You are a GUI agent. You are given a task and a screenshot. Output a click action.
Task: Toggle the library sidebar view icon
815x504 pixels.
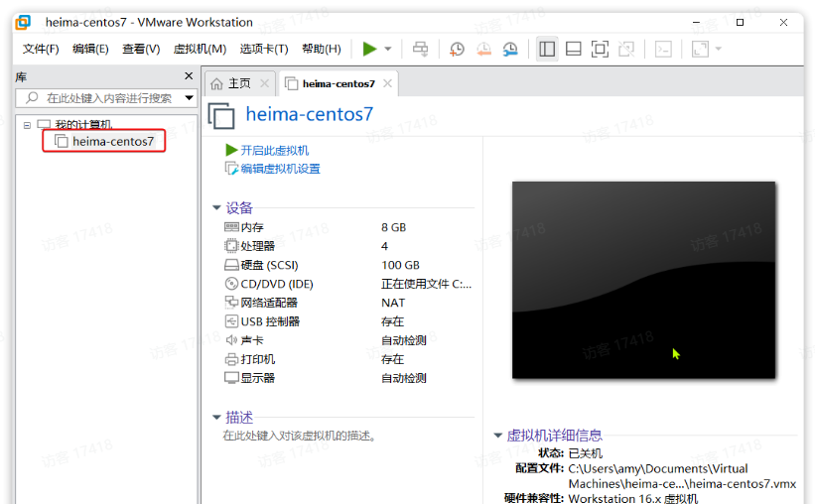pos(547,49)
